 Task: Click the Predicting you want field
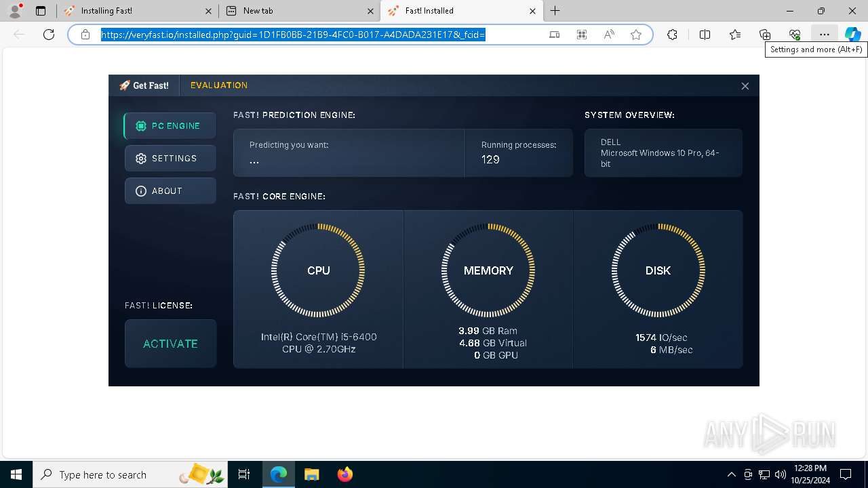(349, 153)
